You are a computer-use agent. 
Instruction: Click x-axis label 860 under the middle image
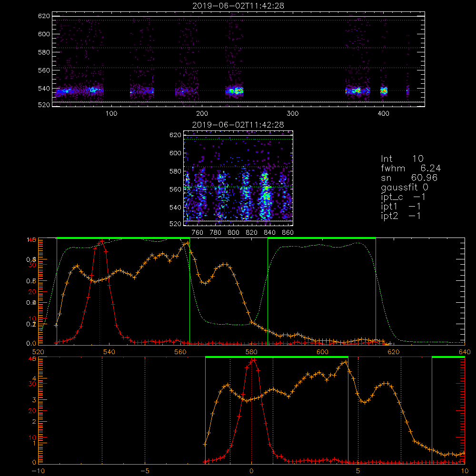coord(288,233)
